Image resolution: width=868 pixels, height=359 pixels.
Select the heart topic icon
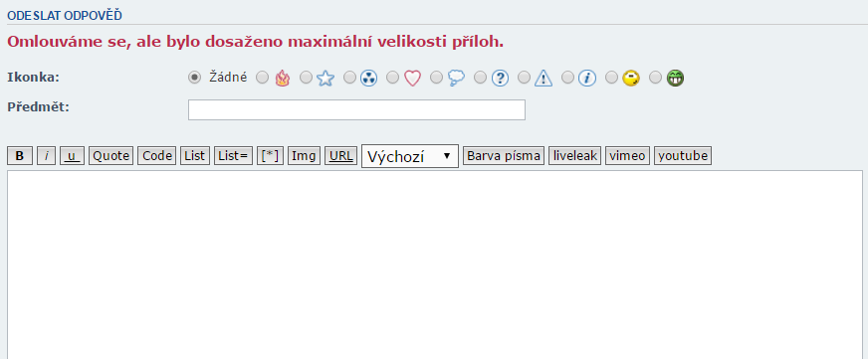coord(412,78)
